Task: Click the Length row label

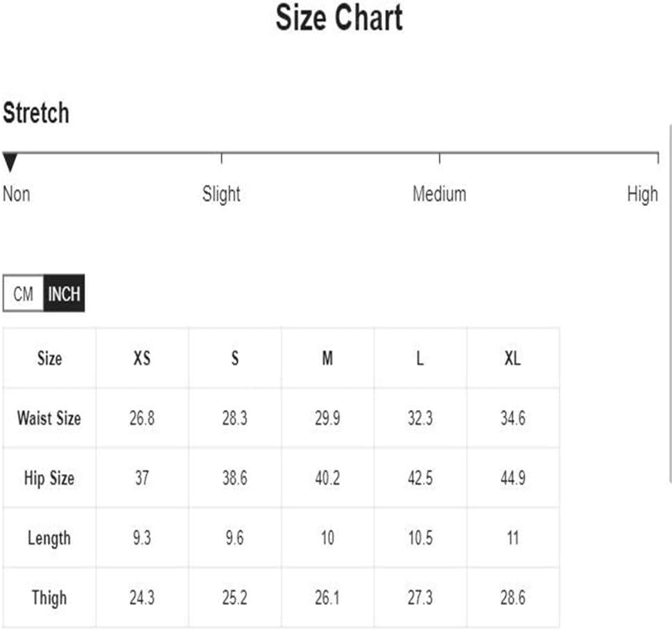Action: [49, 538]
